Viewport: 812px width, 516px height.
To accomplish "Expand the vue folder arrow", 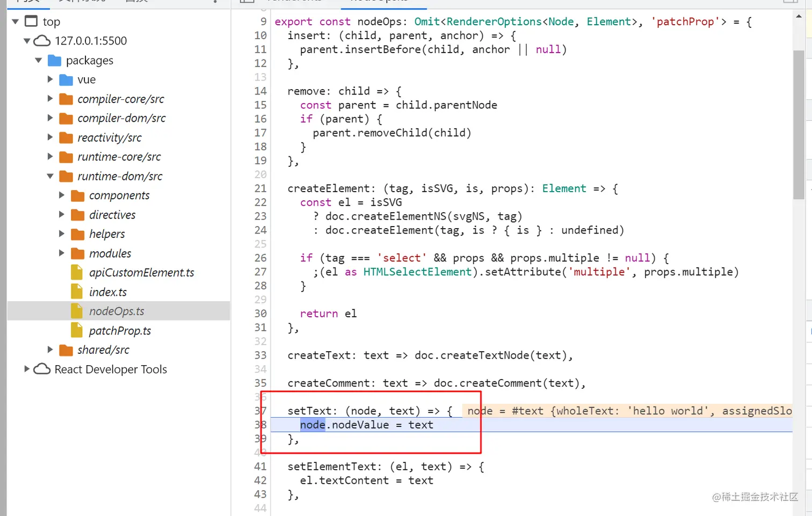I will click(x=50, y=79).
